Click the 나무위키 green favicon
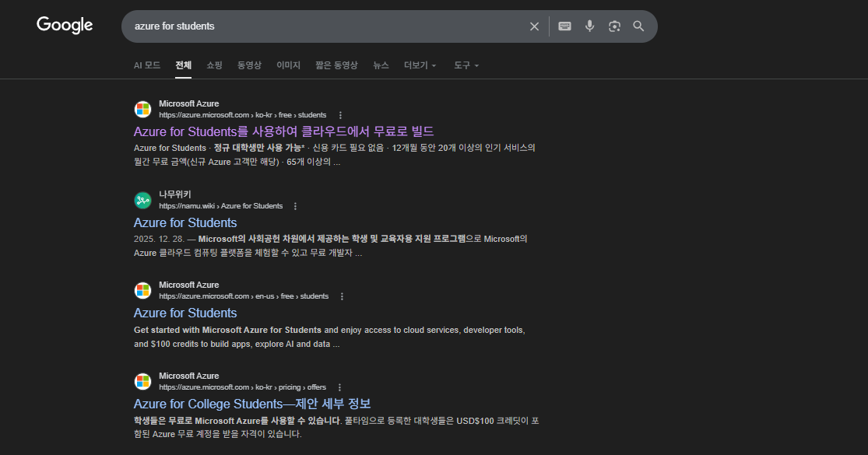This screenshot has height=455, width=868. (142, 200)
